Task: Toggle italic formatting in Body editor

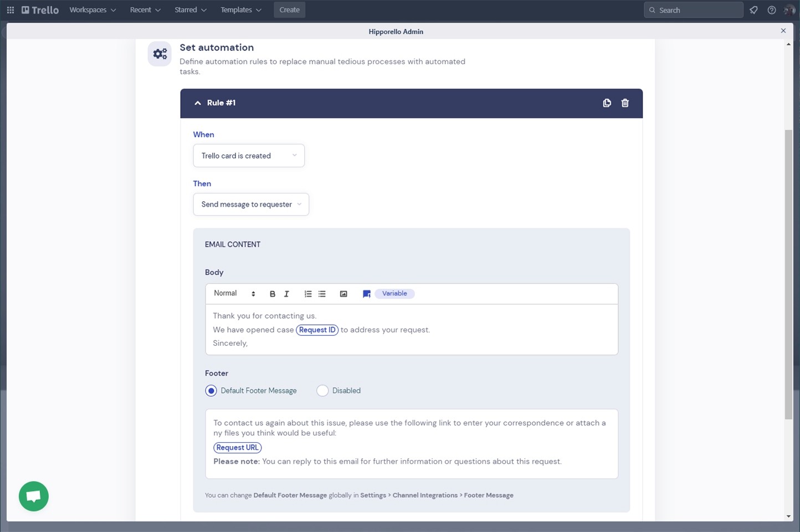Action: tap(286, 294)
